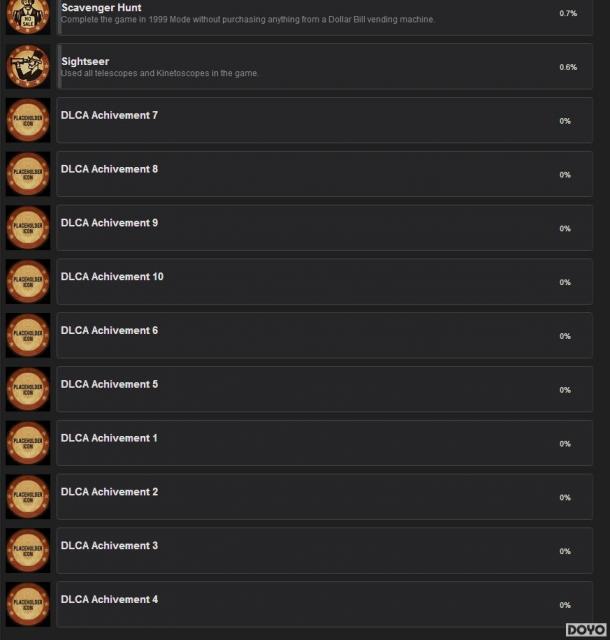The image size is (610, 640).
Task: Click the 0% value for DLCA Achivement 10
Action: click(565, 282)
